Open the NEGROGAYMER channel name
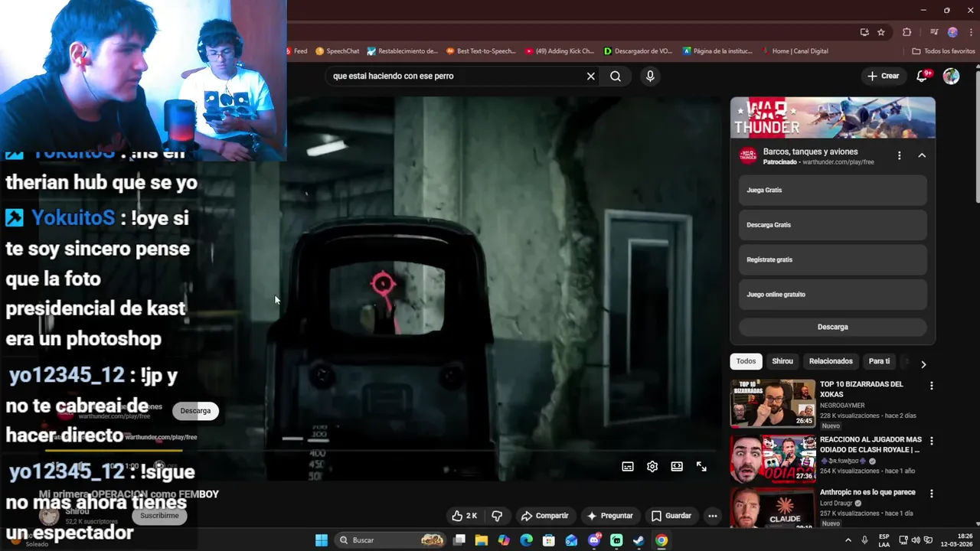980x551 pixels. pos(842,406)
